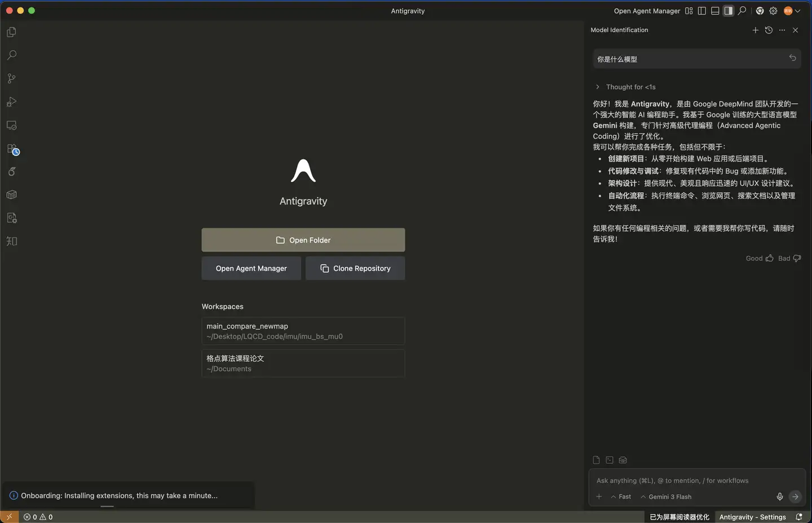
Task: Open the Search view in activity bar
Action: tap(11, 55)
